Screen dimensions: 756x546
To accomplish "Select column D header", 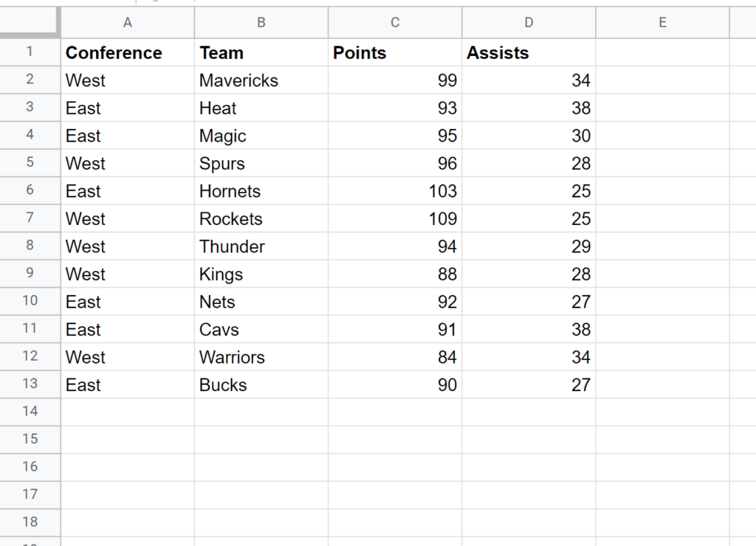I will click(x=529, y=23).
